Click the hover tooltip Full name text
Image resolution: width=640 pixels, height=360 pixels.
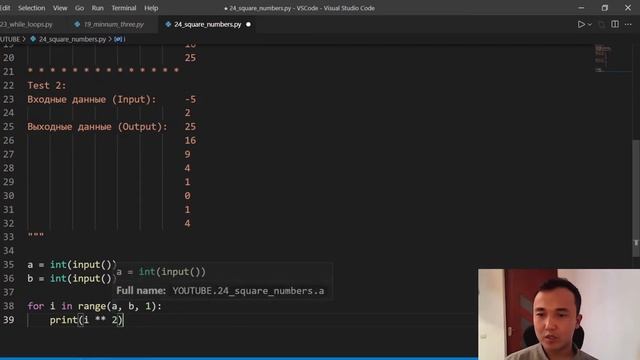pyautogui.click(x=220, y=291)
